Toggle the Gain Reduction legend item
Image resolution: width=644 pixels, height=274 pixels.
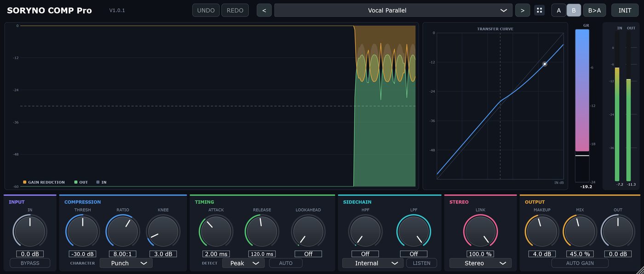click(44, 182)
